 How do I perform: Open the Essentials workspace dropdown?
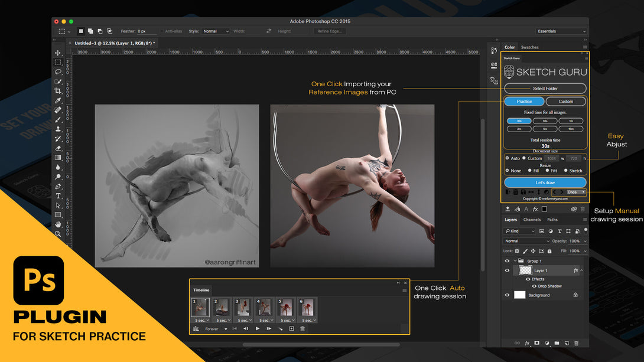[561, 31]
